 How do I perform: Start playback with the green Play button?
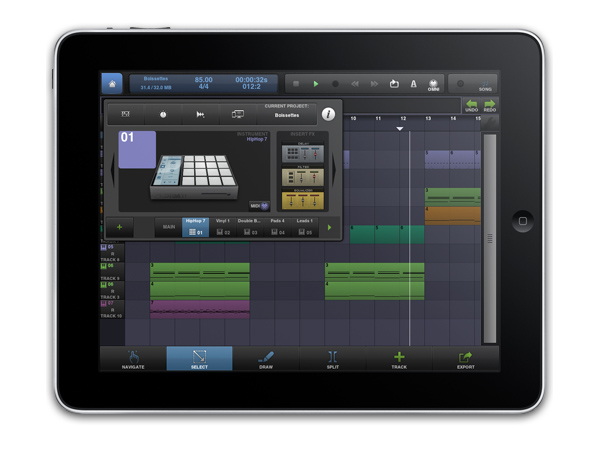click(x=316, y=83)
